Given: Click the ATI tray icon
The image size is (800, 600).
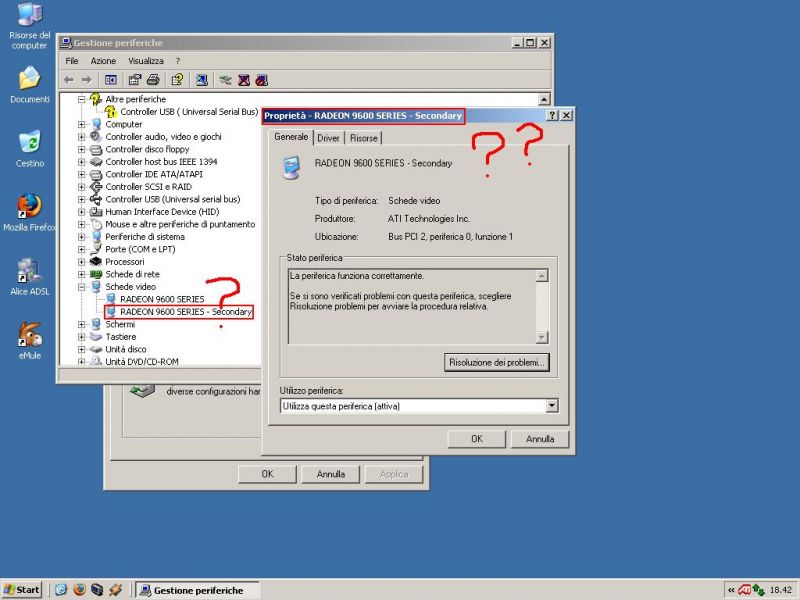Looking at the screenshot, I should click(744, 590).
